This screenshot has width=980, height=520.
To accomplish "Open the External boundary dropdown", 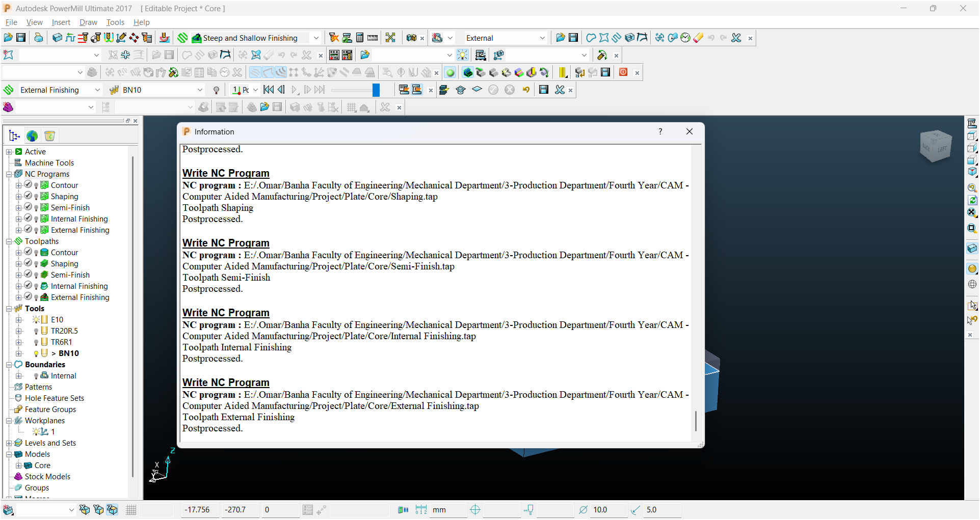I will coord(542,38).
